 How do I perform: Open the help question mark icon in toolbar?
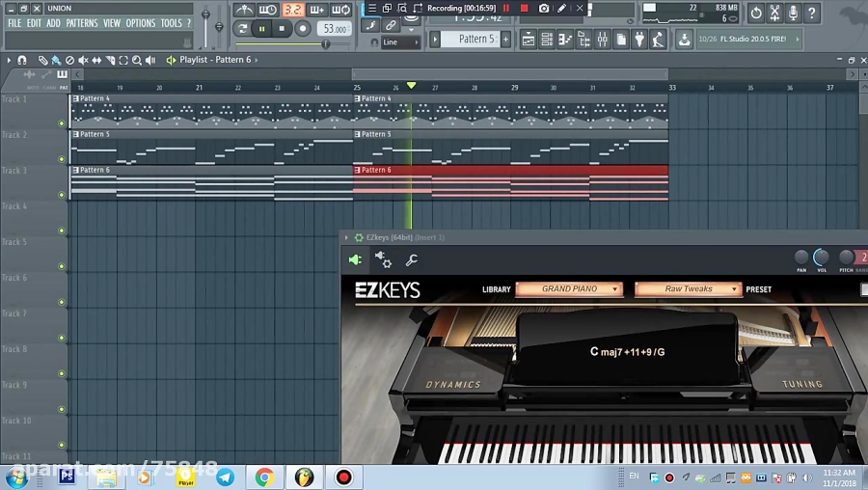[812, 13]
